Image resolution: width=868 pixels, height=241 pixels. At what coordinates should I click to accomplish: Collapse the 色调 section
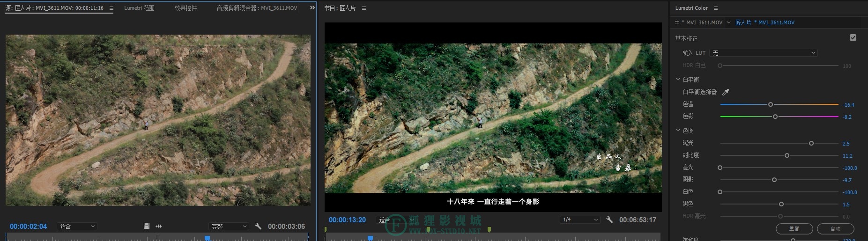(678, 131)
